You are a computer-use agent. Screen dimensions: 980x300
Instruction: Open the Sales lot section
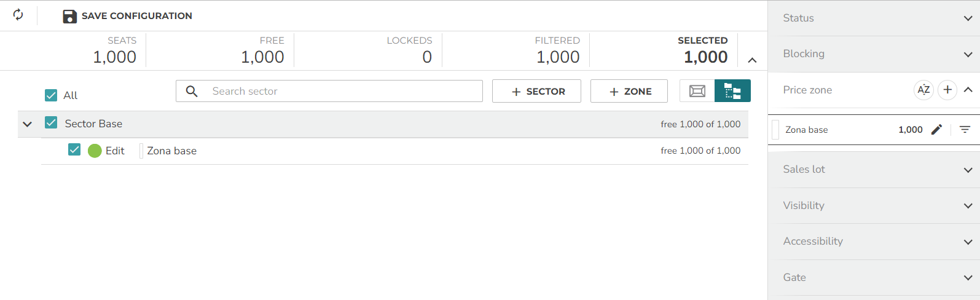(x=874, y=170)
